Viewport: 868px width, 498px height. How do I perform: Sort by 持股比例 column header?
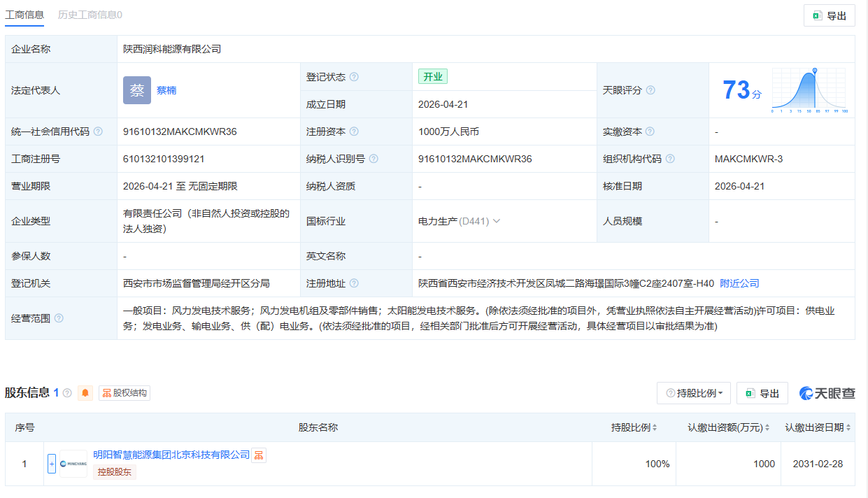tap(634, 427)
